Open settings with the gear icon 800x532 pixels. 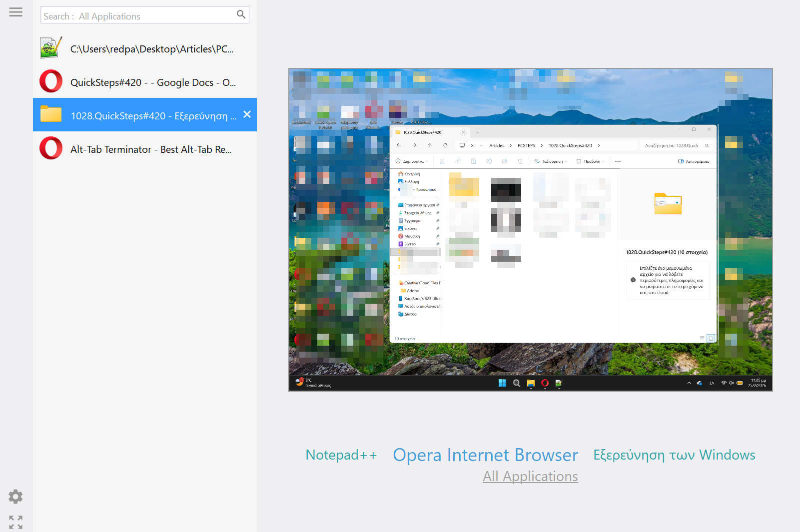tap(15, 497)
